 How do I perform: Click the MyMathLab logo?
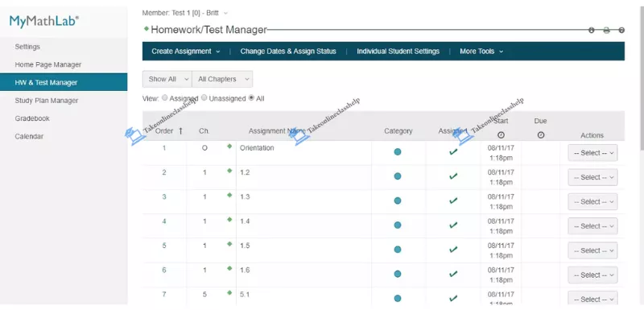(x=44, y=22)
